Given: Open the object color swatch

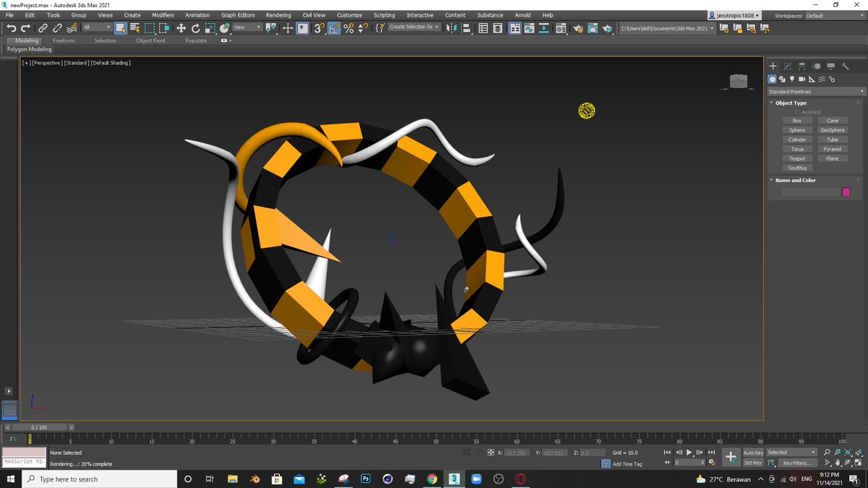Looking at the screenshot, I should (845, 191).
